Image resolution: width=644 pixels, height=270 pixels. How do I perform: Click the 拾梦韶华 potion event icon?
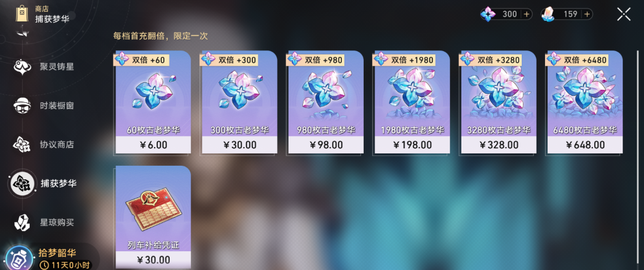tap(19, 257)
